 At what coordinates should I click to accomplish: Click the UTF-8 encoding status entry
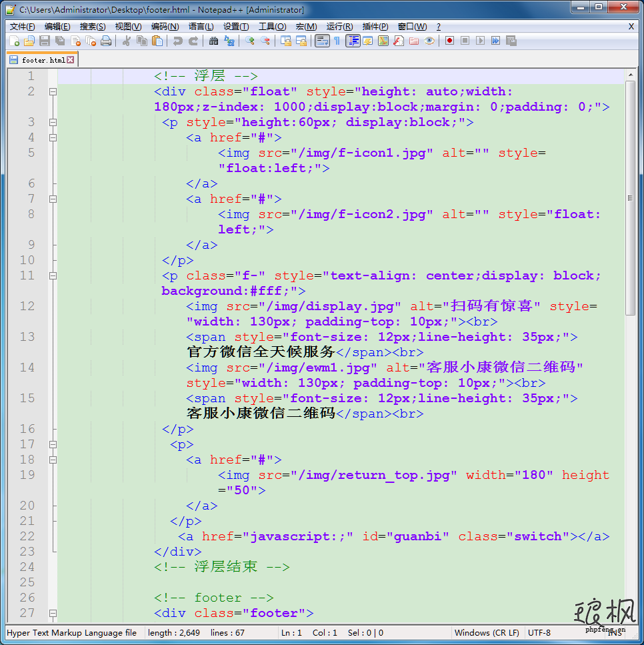pos(539,632)
